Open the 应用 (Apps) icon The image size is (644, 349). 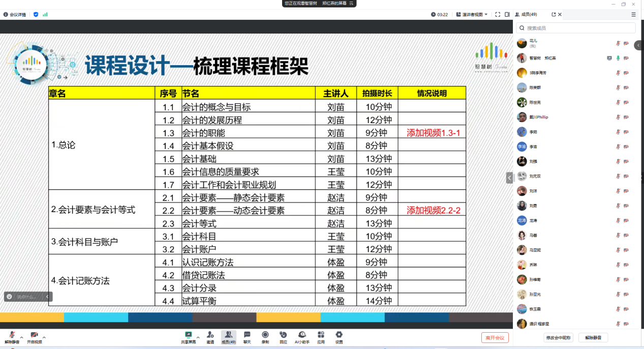pos(321,337)
